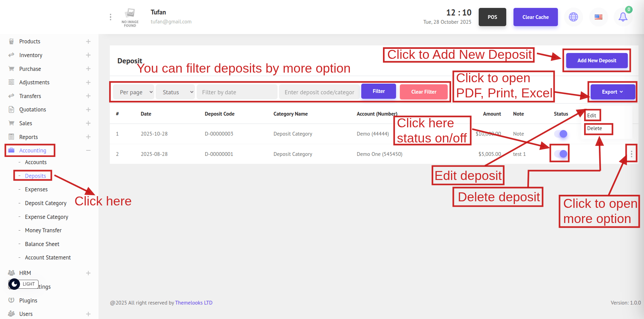
Task: Expand the Export dropdown button
Action: [x=612, y=92]
